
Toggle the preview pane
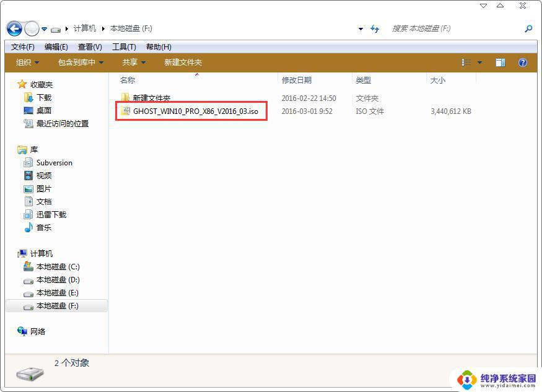(500, 62)
